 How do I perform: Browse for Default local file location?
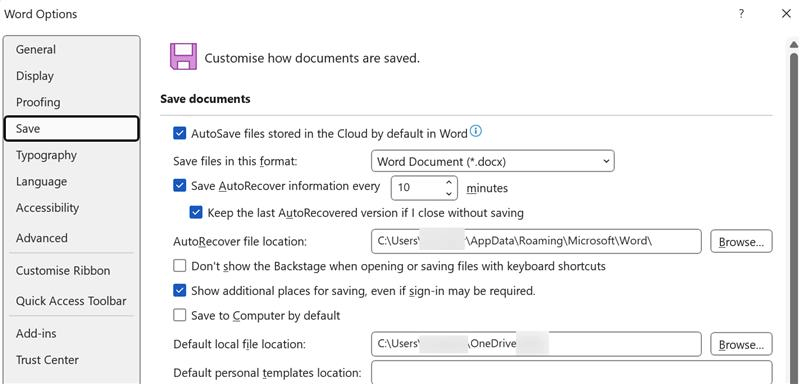(x=741, y=345)
